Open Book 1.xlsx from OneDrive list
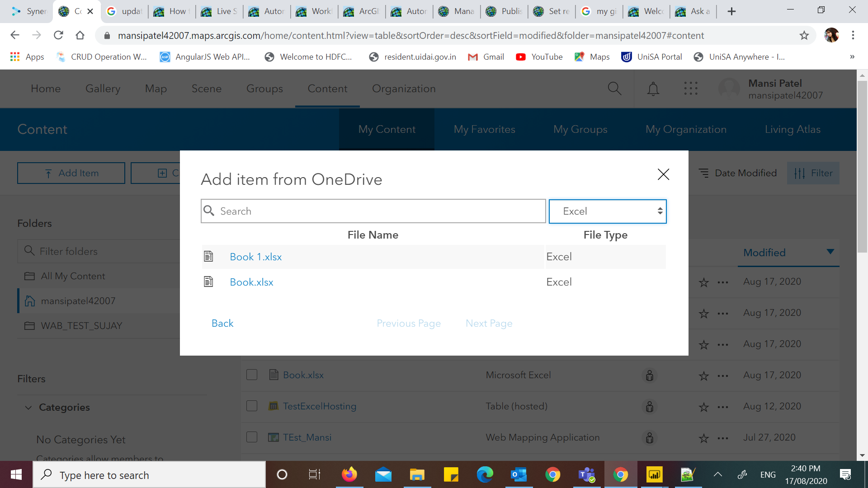 255,257
